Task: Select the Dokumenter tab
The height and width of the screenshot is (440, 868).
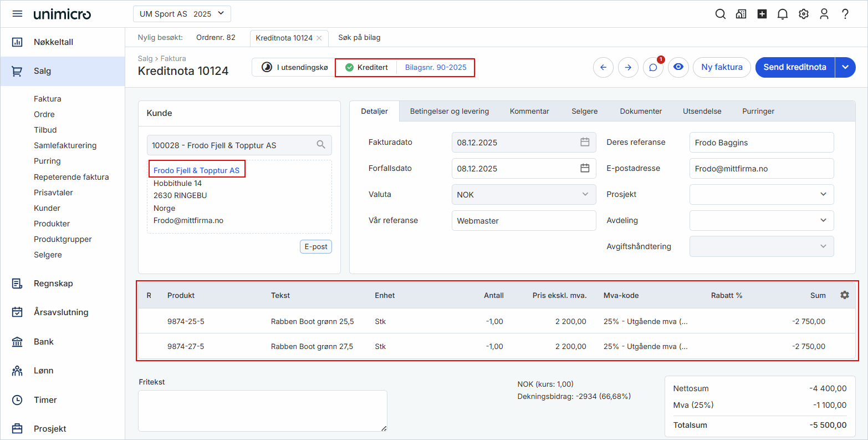Action: pyautogui.click(x=641, y=111)
